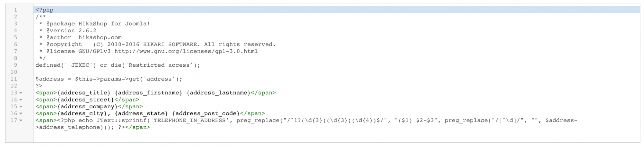Viewport: 644px width, 146px height.
Task: Collapse the fold arrow on line 13
Action: pyautogui.click(x=21, y=93)
